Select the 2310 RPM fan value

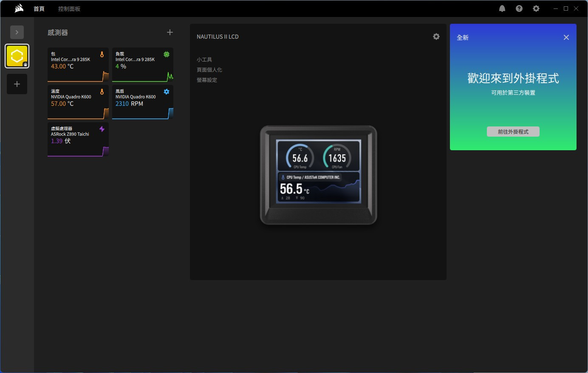click(x=130, y=104)
